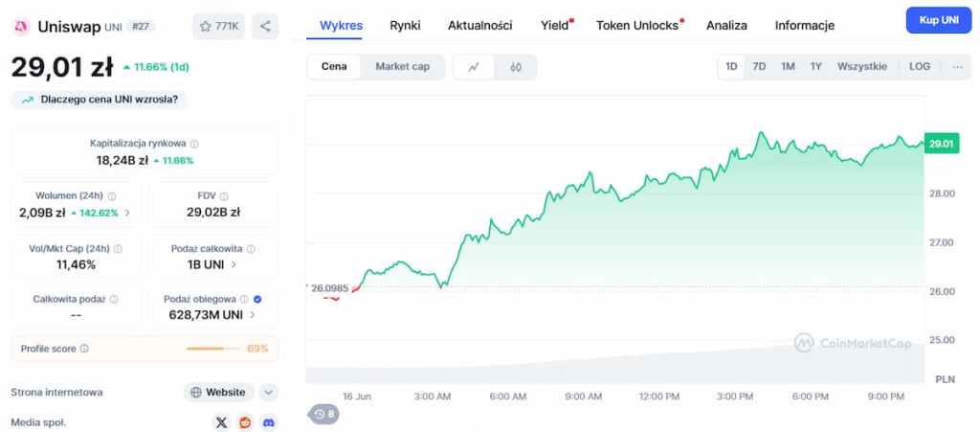Select Market cap chart mode
Viewport: 980px width, 432px height.
point(403,67)
